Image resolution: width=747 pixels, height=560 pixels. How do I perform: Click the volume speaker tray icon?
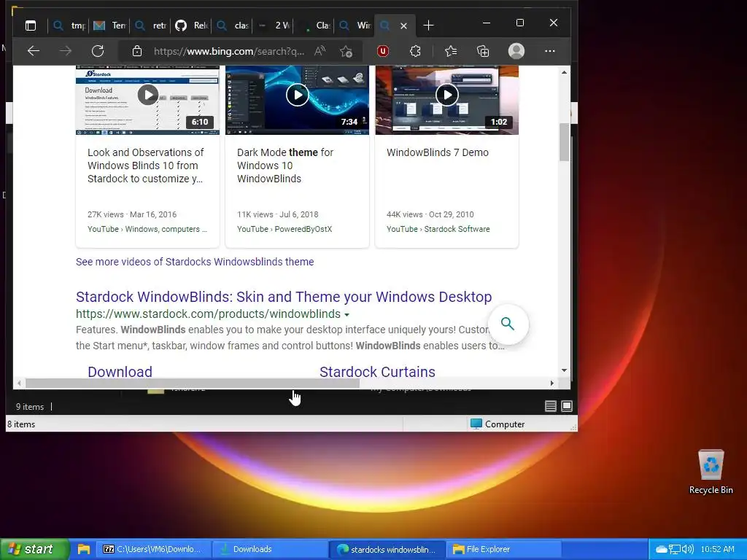[687, 550]
